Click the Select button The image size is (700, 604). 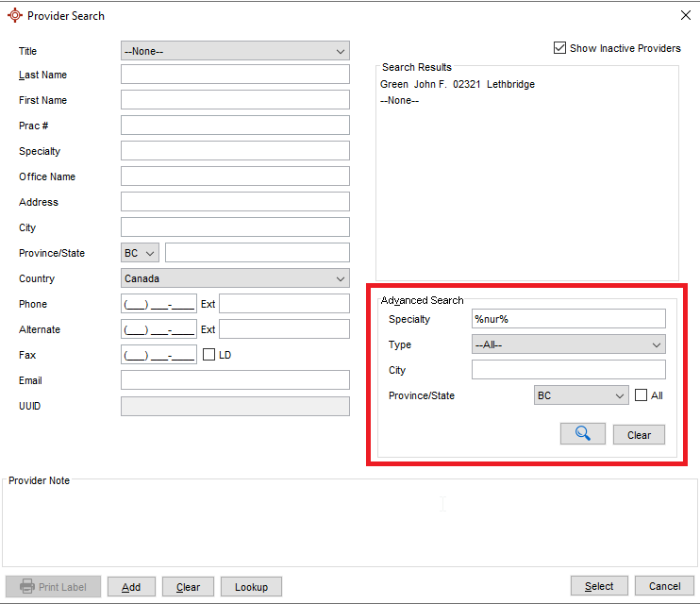click(599, 586)
